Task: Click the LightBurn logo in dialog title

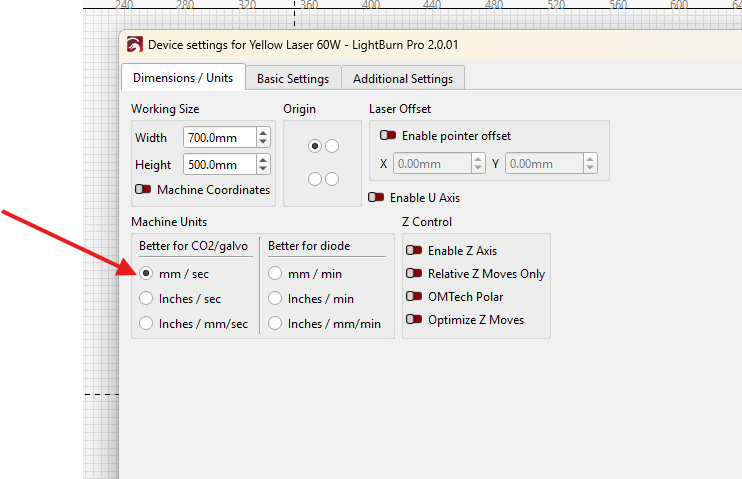Action: coord(135,45)
